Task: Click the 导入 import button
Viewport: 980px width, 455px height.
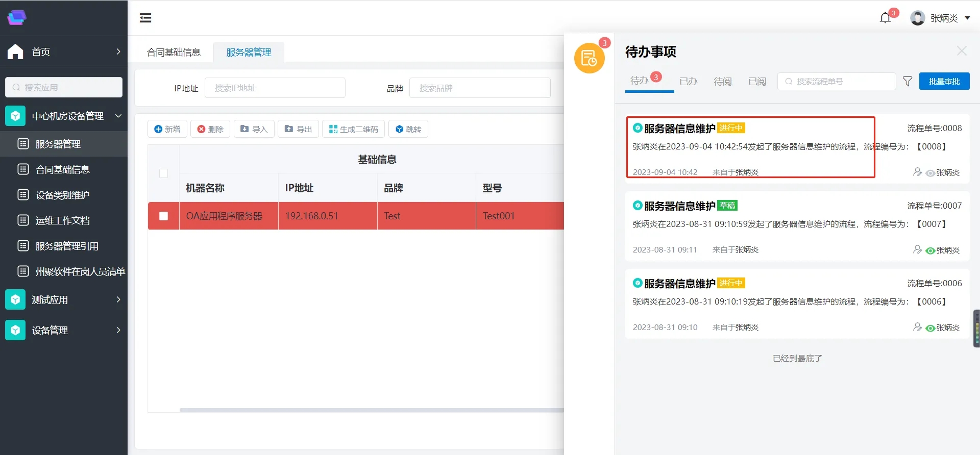Action: coord(254,129)
